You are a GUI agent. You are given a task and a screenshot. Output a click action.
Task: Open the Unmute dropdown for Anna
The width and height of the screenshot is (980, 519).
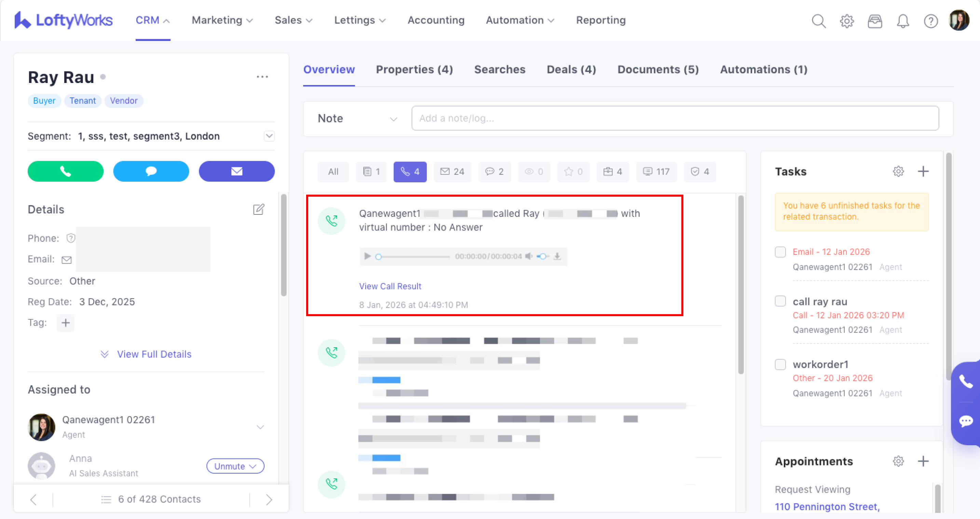(235, 466)
